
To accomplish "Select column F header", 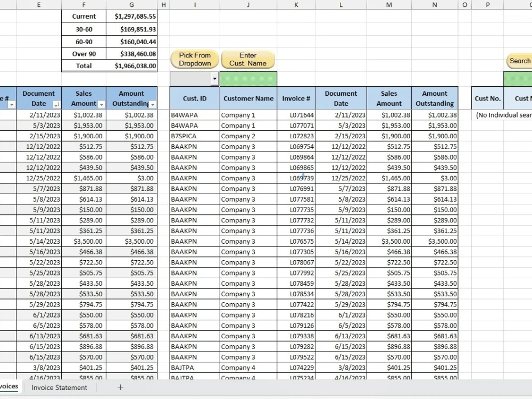I will click(x=84, y=5).
